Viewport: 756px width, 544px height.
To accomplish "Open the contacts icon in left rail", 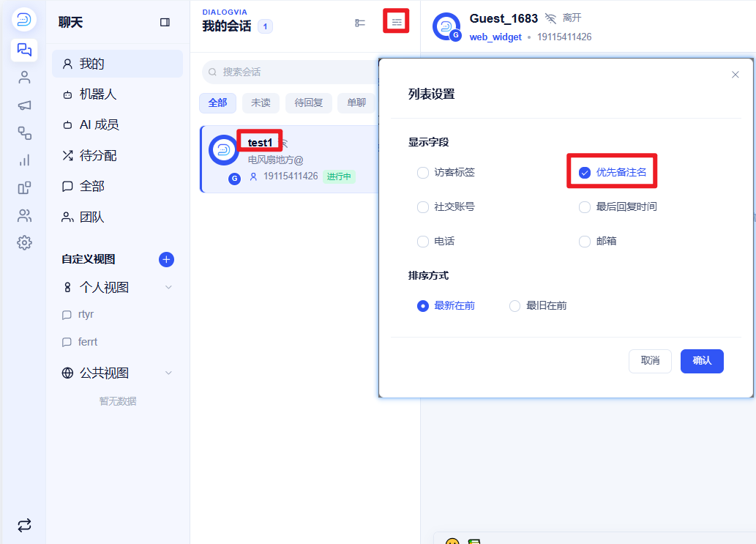I will (x=24, y=77).
